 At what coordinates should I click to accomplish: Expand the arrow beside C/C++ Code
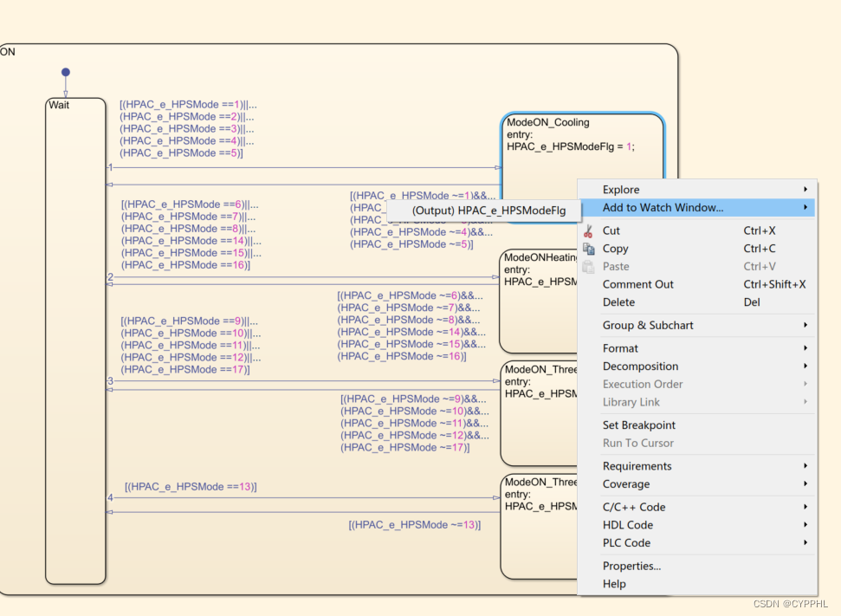(x=805, y=507)
